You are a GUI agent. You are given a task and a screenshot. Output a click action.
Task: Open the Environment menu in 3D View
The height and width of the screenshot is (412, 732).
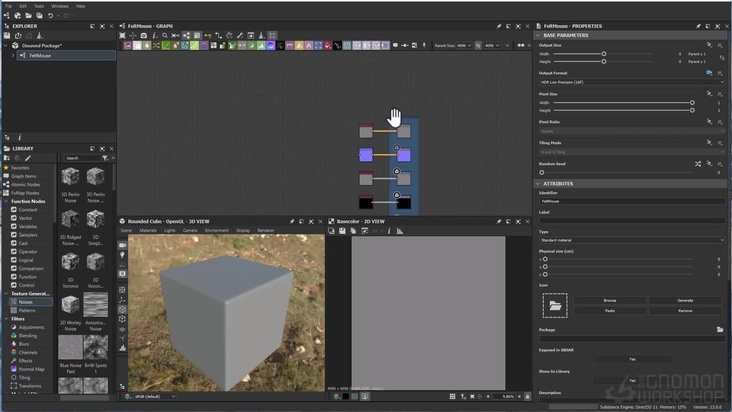215,230
